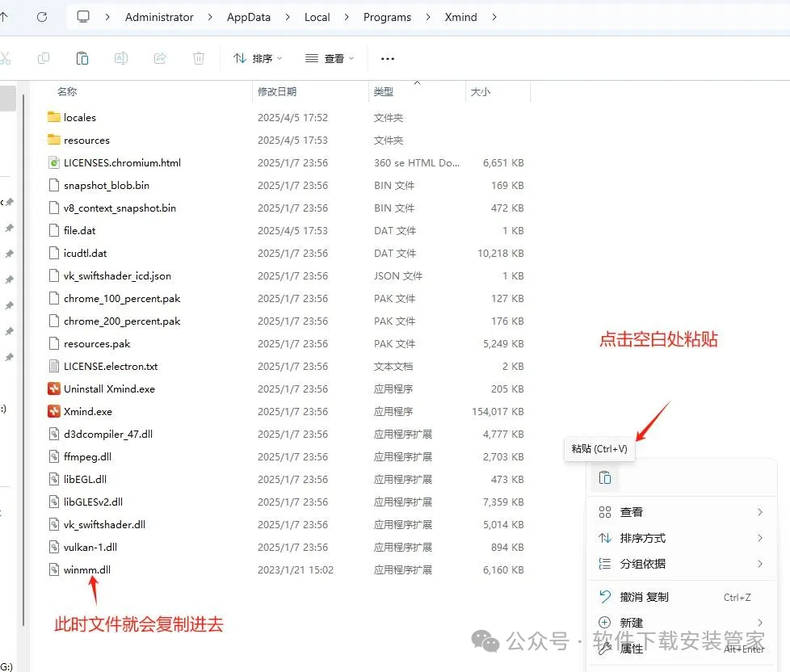The width and height of the screenshot is (790, 672).
Task: Click the Delete trash icon in the toolbar
Action: [x=199, y=58]
